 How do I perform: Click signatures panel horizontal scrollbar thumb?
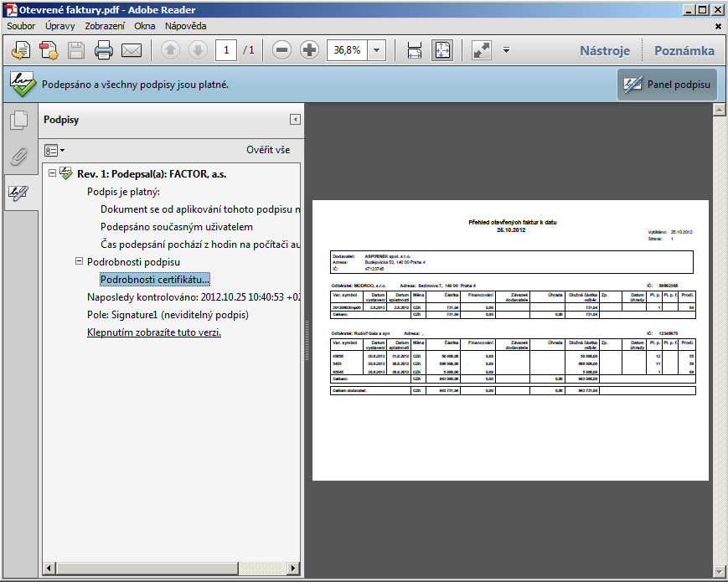tap(147, 568)
